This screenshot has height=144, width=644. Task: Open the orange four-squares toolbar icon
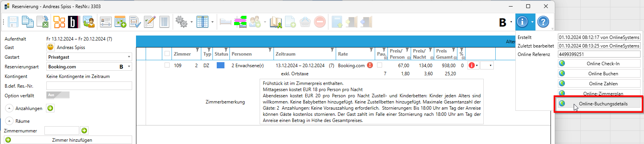(x=59, y=22)
